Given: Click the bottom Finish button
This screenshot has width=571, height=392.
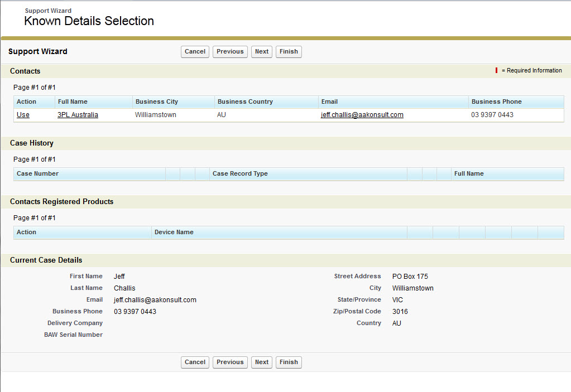Looking at the screenshot, I should point(289,362).
